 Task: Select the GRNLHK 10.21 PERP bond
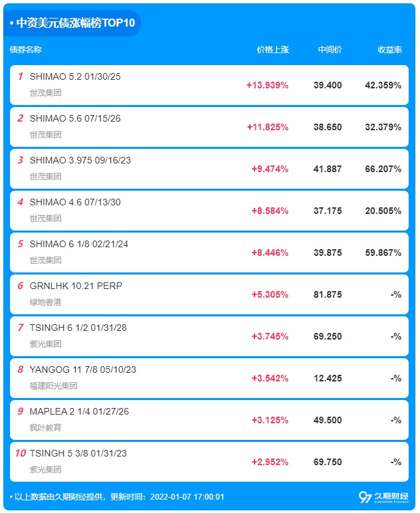click(209, 294)
